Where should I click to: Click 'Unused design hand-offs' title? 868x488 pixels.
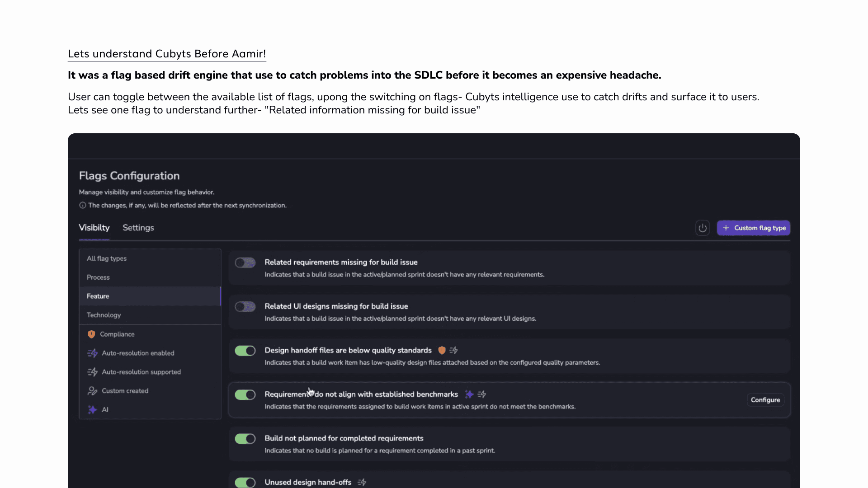click(308, 483)
